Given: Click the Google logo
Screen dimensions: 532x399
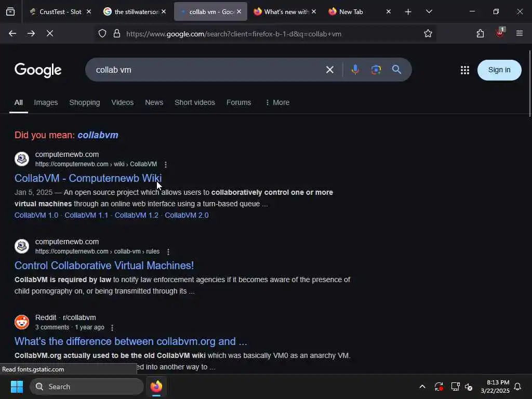Looking at the screenshot, I should 38,70.
